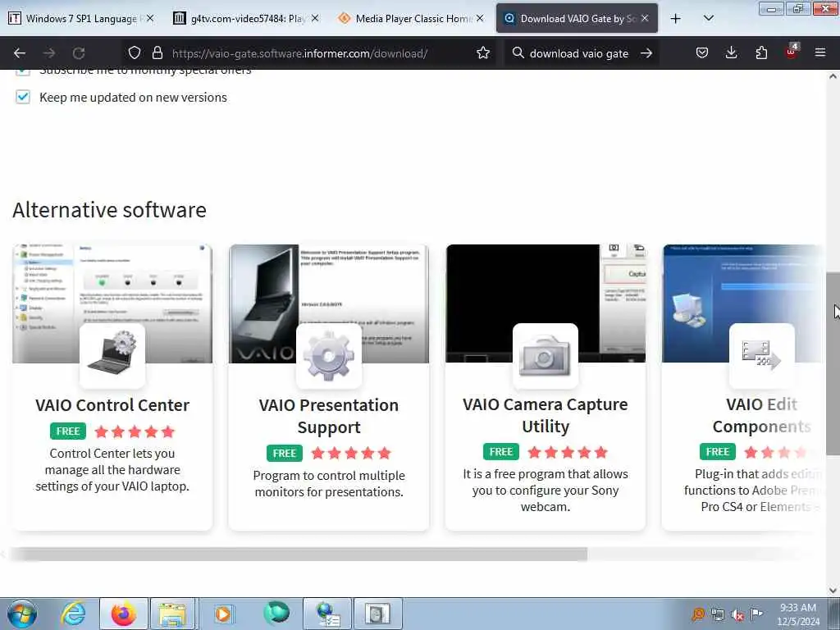Open the extensions puzzle icon

761,52
